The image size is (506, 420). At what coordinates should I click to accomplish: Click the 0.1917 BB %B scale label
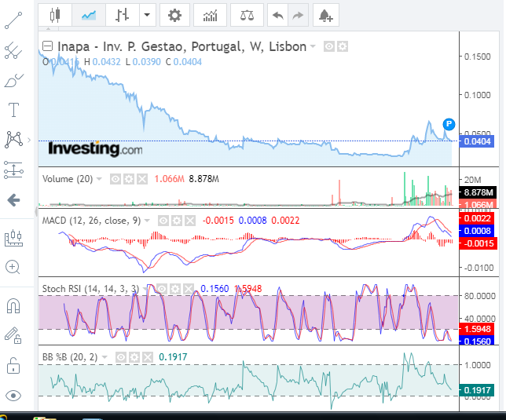point(477,390)
